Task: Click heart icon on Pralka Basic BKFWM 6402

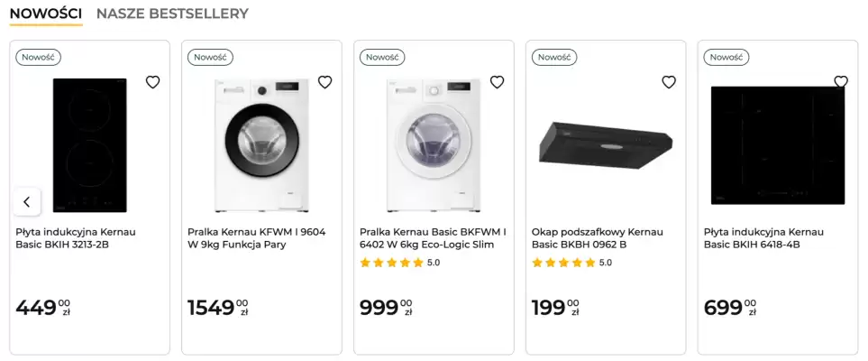Action: tap(498, 82)
